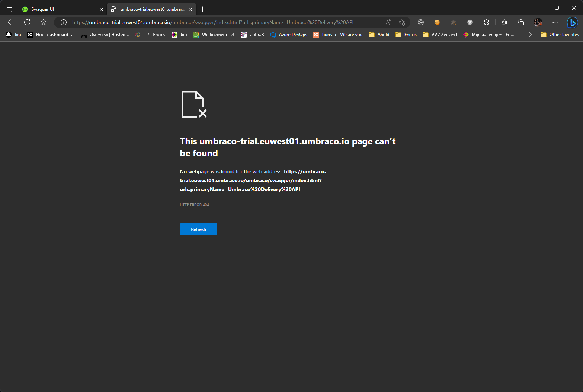Open the Favorites list icon
583x392 pixels.
[504, 22]
